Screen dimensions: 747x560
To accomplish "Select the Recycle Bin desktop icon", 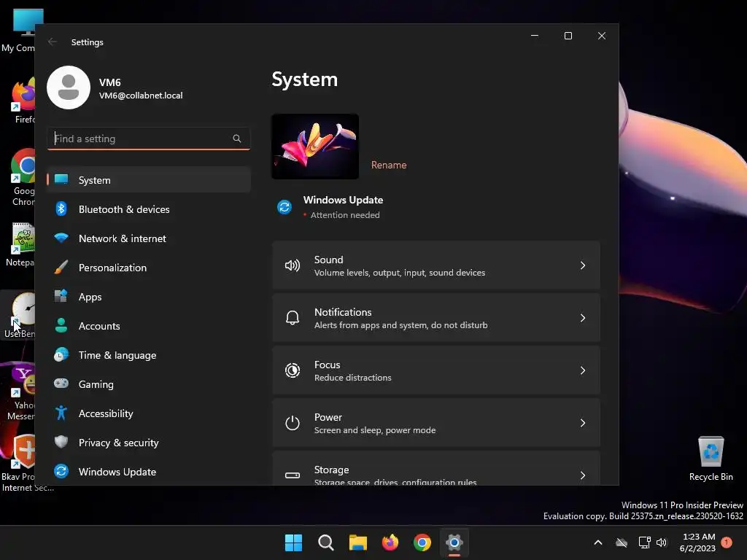I will tap(711, 459).
